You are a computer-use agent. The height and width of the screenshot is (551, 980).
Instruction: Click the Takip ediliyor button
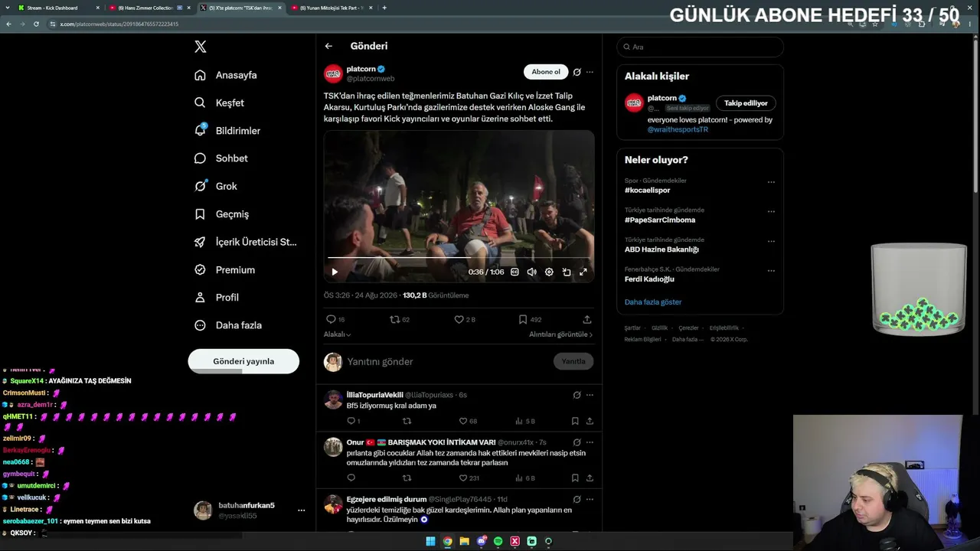(x=746, y=103)
